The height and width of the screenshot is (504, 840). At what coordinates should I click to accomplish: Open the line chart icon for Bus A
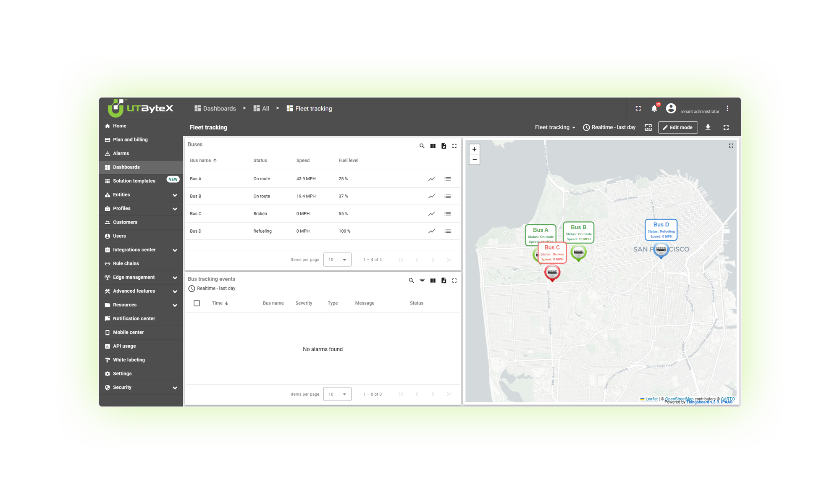click(431, 178)
